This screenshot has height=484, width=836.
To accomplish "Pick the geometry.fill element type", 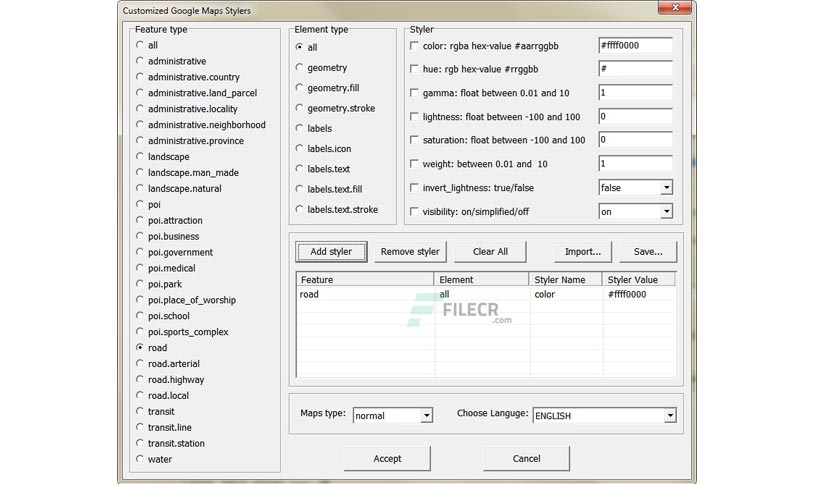I will 299,87.
